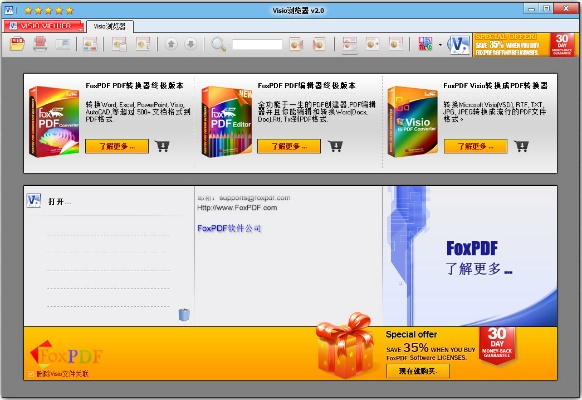Click the cart icon for PDF编辑器
The height and width of the screenshot is (400, 582).
tap(336, 146)
